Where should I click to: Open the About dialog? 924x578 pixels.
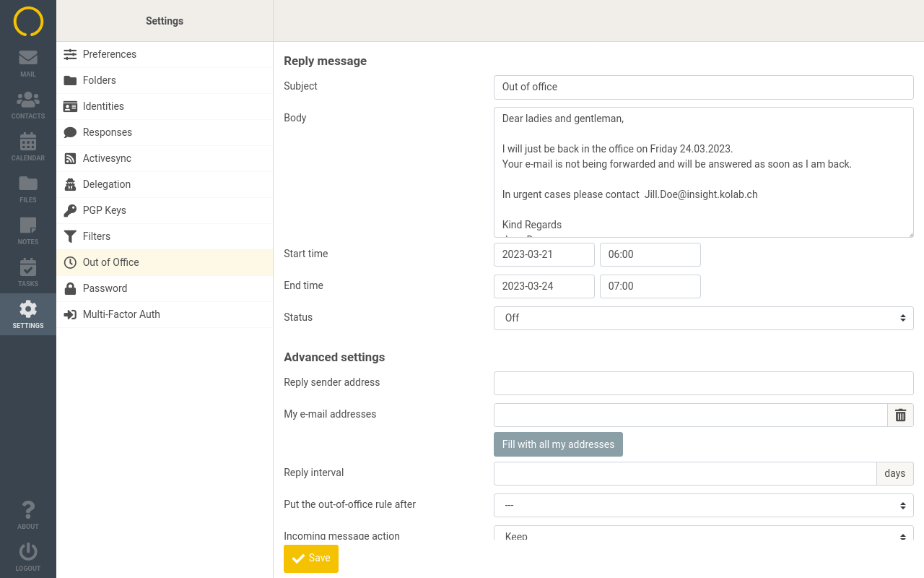28,515
